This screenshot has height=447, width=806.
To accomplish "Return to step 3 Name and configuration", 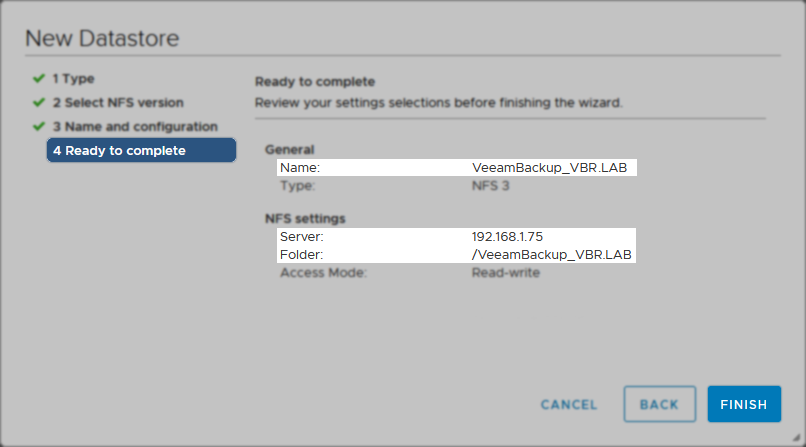I will [135, 126].
